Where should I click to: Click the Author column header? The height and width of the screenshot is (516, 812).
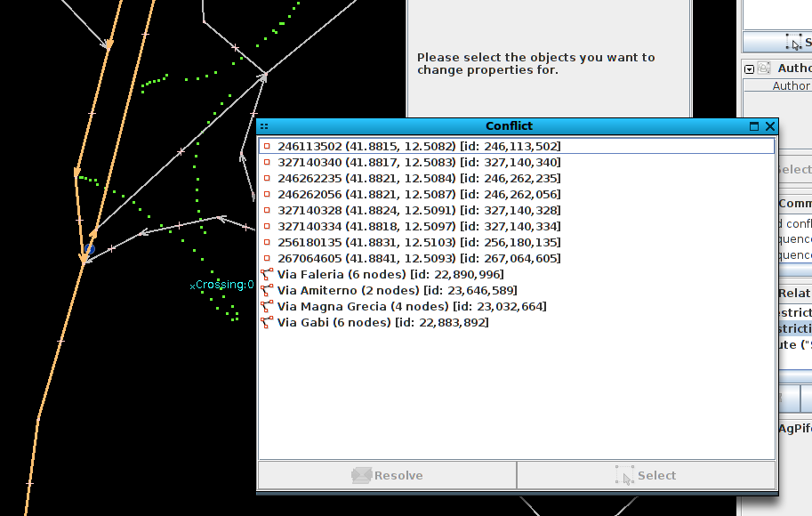click(790, 86)
